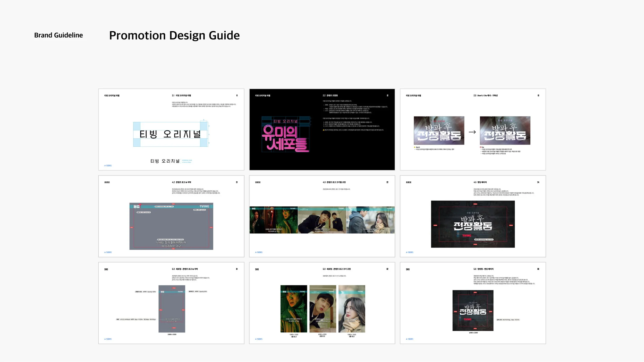Select the 3줄 로고 vertical poster

[352, 308]
